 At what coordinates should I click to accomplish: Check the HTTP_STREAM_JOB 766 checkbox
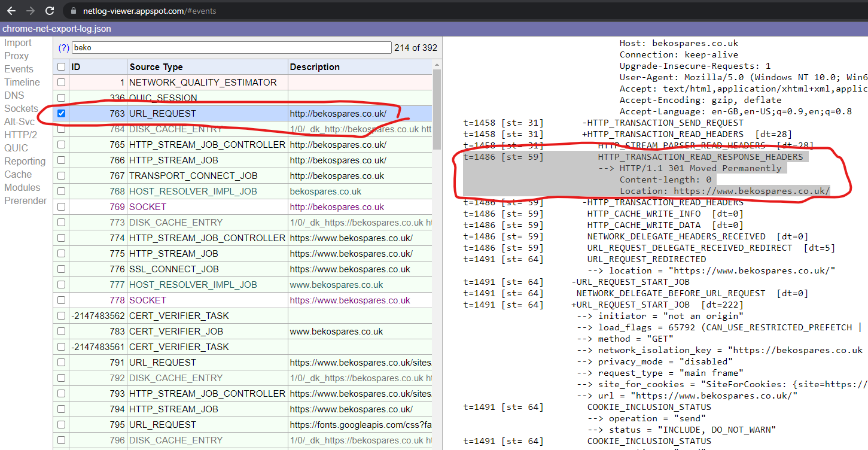[61, 160]
